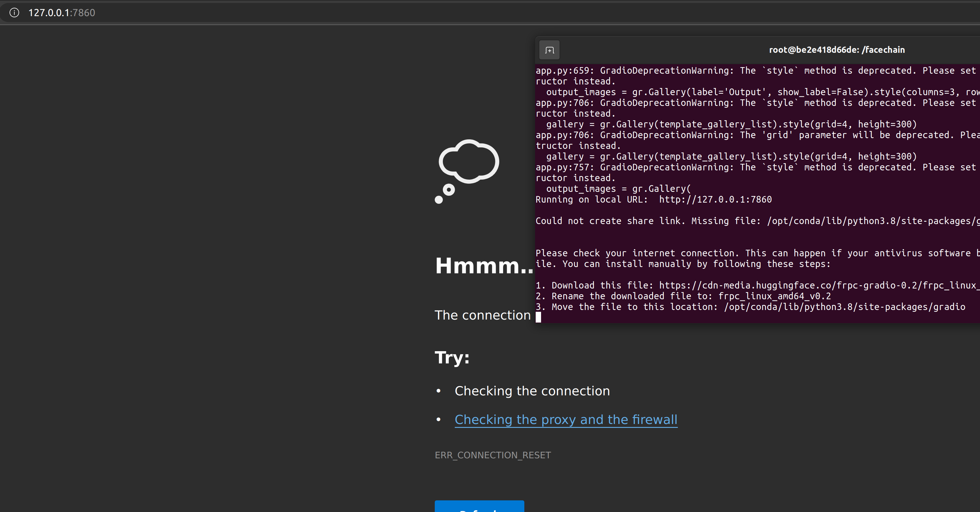Click the 'Download this file' step in terminal
Screen dimensions: 980x512
coord(758,286)
